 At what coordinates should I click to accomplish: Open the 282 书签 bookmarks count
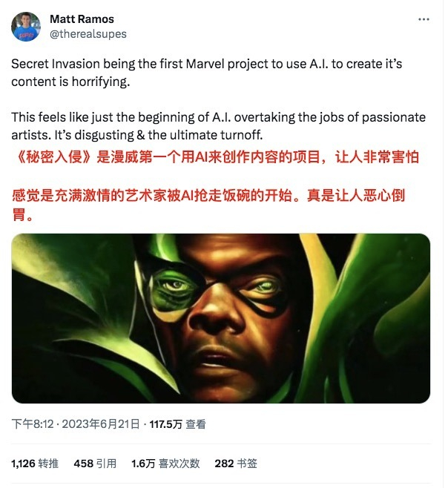(x=236, y=464)
